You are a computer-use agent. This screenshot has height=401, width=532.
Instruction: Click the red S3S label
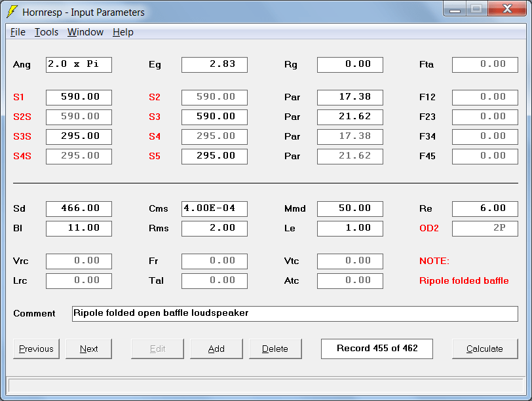(x=22, y=137)
